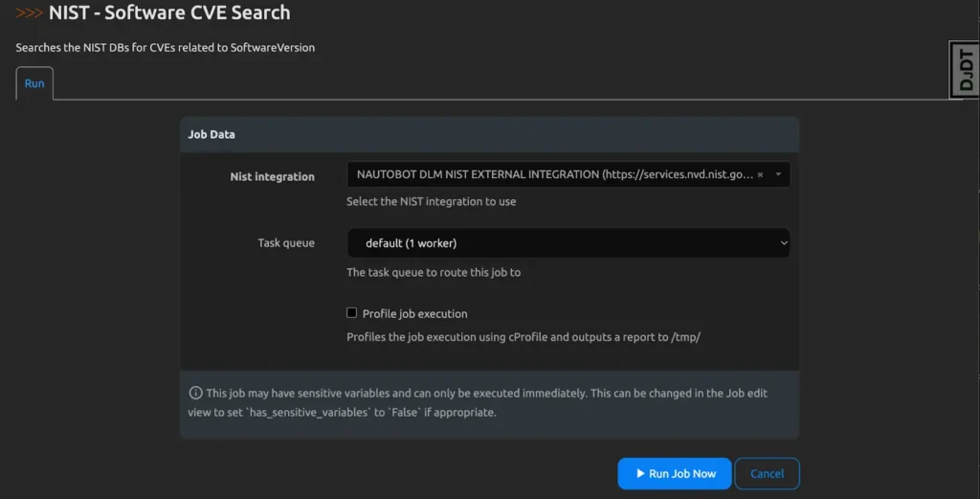Click the 'Select the NIST integration to use' hint
Image resolution: width=980 pixels, height=499 pixels.
pos(432,201)
